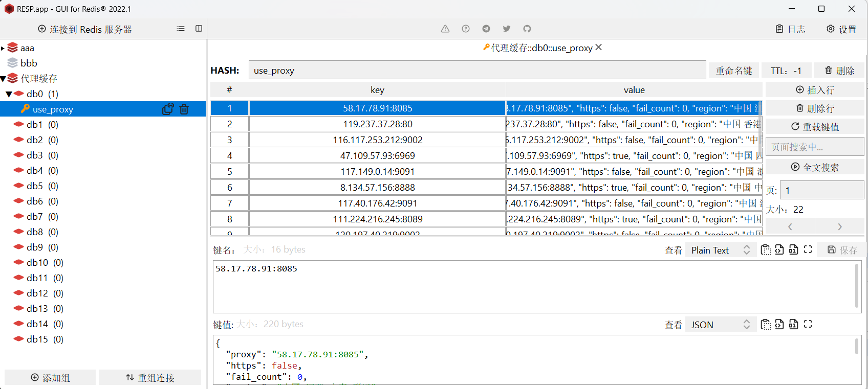
Task: Select db10 in the tree
Action: tap(45, 263)
